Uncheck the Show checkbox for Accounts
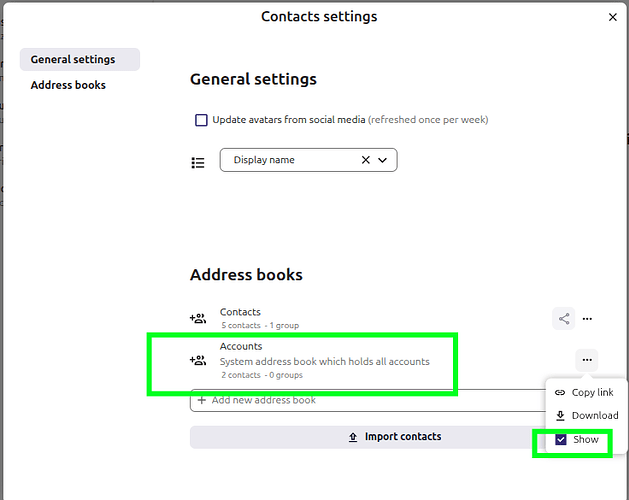Screen dimensions: 629x500 (x=561, y=440)
